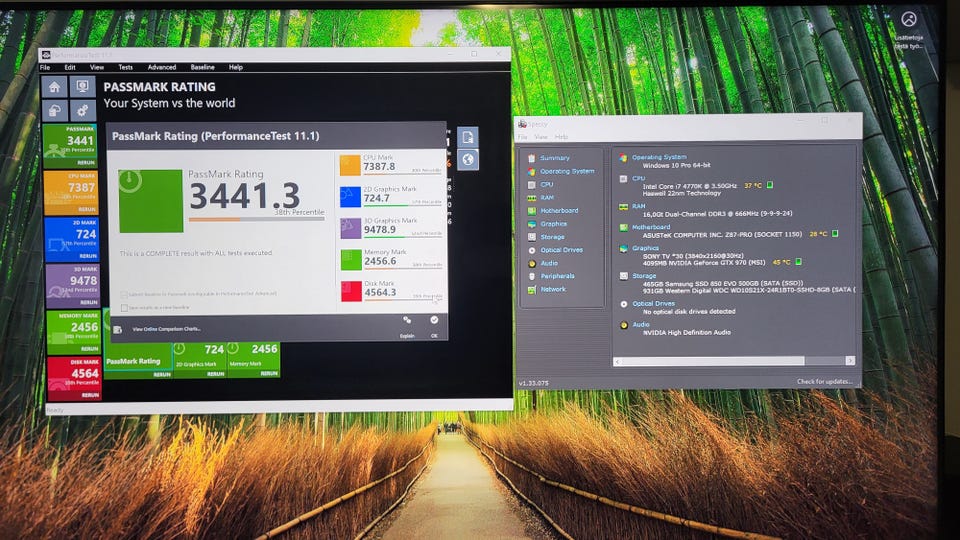Click RERUN on the Disk Mark 4564 tile

click(x=90, y=396)
